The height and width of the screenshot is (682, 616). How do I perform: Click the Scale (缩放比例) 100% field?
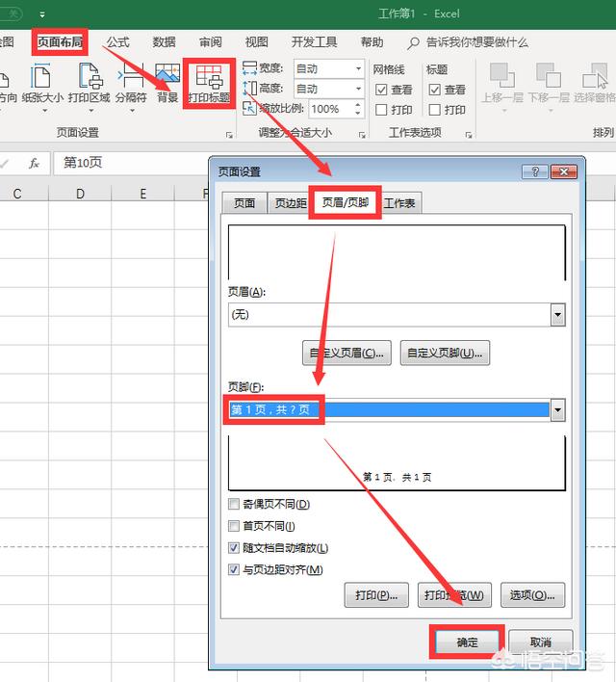(331, 109)
